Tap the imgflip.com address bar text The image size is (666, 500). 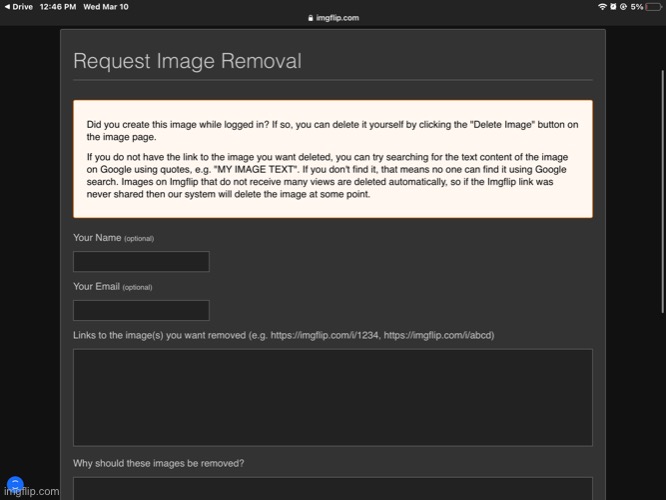(337, 18)
